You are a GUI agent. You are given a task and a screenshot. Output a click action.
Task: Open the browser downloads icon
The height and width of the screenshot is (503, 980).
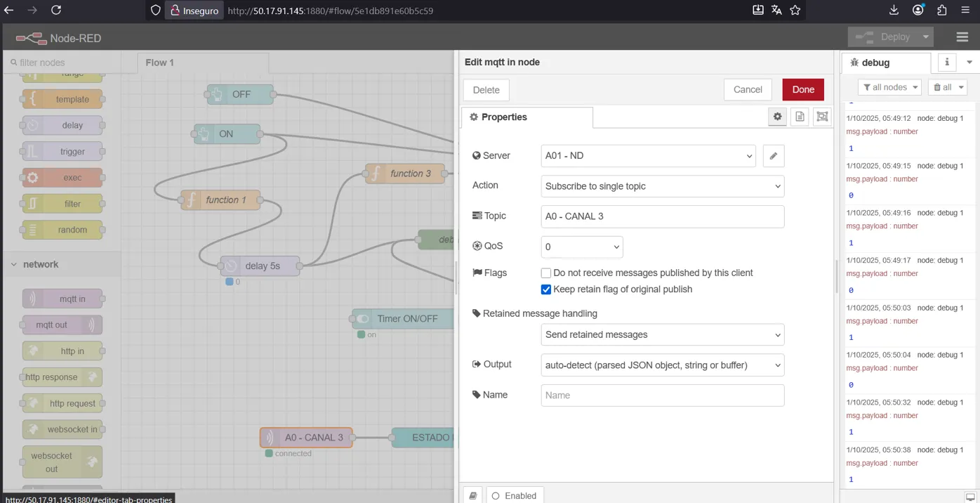click(x=894, y=11)
